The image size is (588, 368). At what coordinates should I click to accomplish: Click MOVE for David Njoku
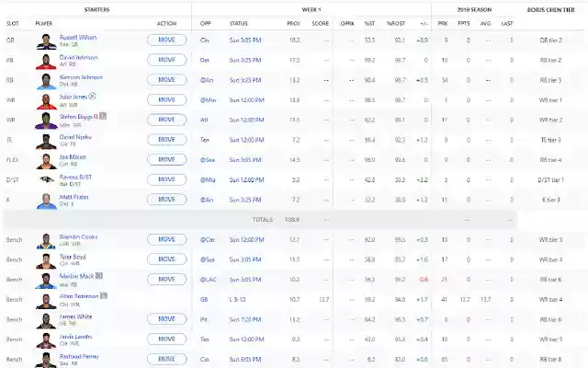(167, 139)
